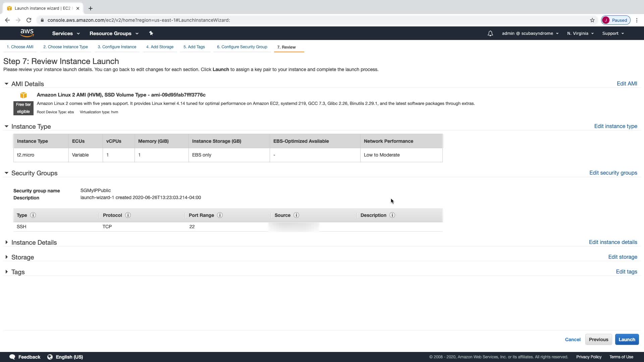Bookmark page with the star icon
This screenshot has width=644, height=362.
(592, 20)
